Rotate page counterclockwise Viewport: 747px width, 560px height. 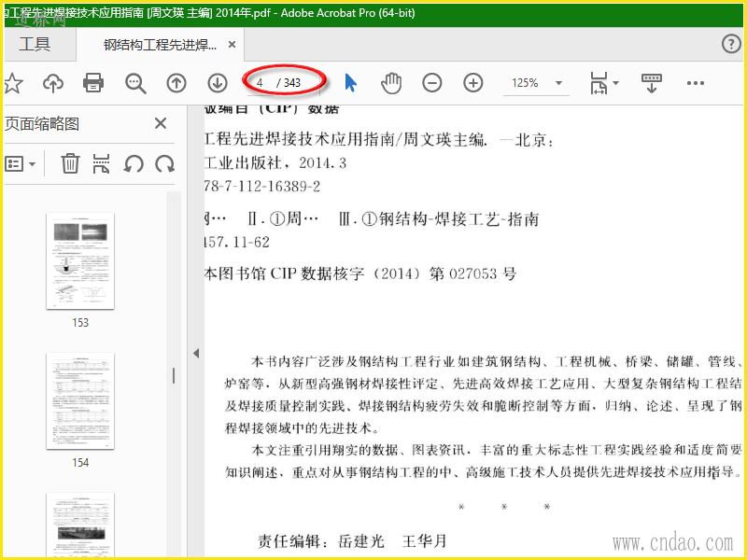pyautogui.click(x=134, y=164)
